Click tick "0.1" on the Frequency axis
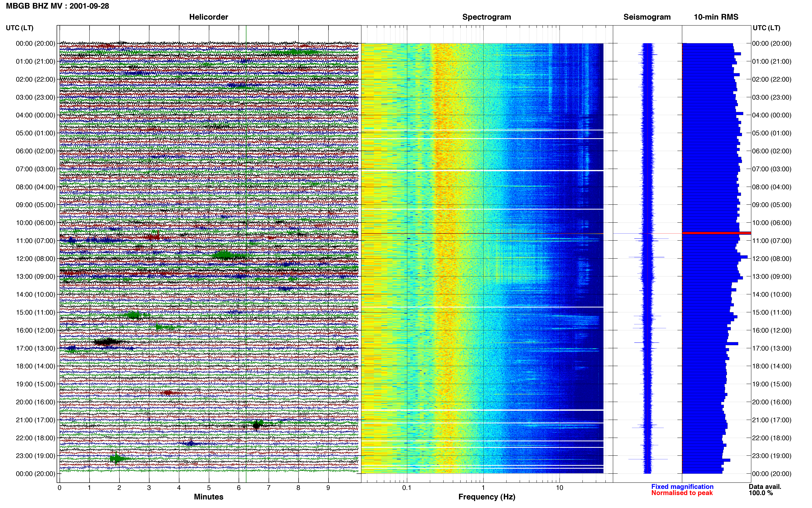This screenshot has width=812, height=508. (x=407, y=488)
